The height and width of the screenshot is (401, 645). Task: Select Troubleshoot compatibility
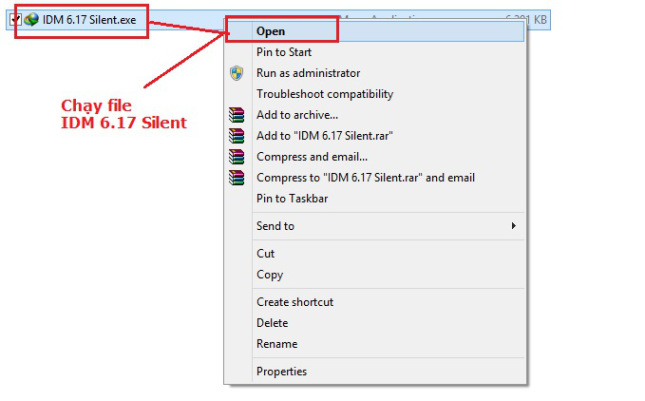click(x=325, y=94)
